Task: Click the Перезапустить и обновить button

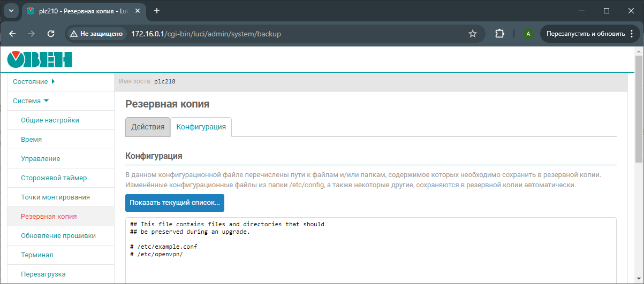Action: pyautogui.click(x=586, y=34)
